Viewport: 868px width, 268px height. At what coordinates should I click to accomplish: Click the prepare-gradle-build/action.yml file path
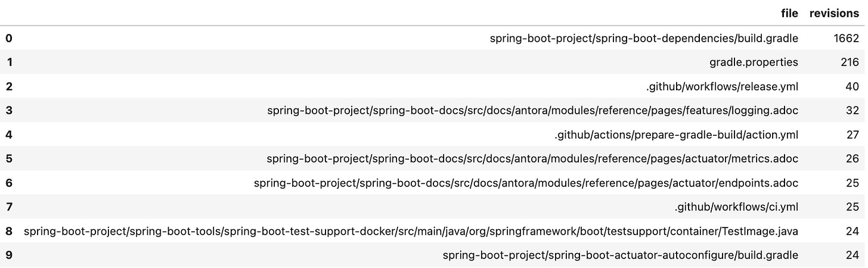pos(677,135)
